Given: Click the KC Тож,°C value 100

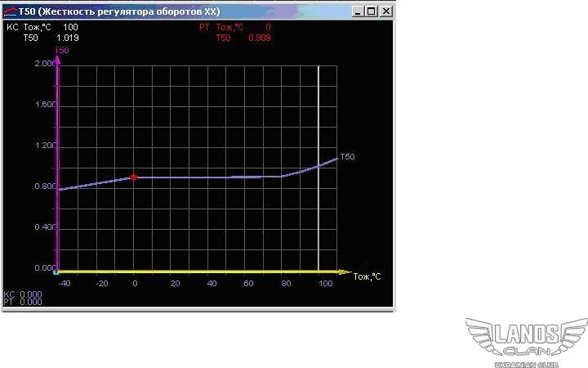Looking at the screenshot, I should tap(70, 27).
